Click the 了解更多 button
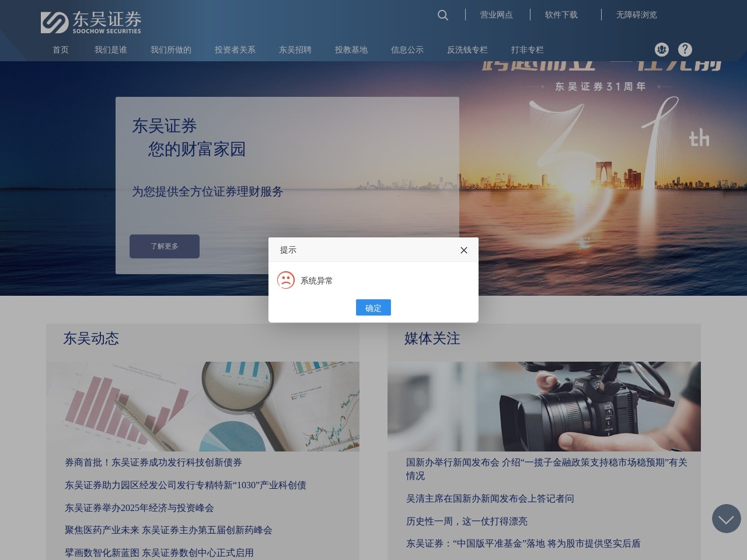The width and height of the screenshot is (747, 560). (x=165, y=246)
